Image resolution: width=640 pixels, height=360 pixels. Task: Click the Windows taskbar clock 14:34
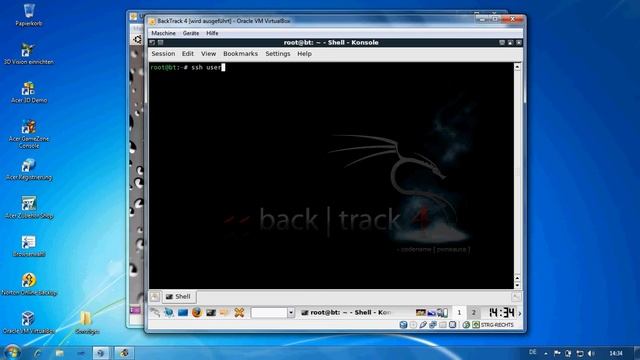tap(616, 353)
